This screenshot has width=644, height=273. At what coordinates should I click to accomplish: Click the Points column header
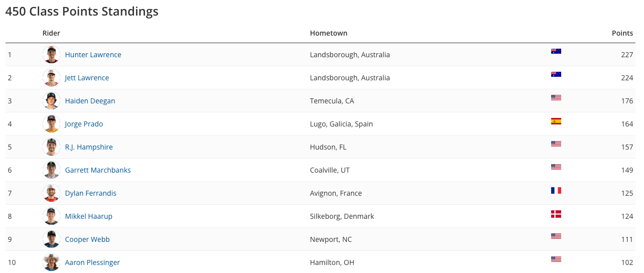point(622,33)
